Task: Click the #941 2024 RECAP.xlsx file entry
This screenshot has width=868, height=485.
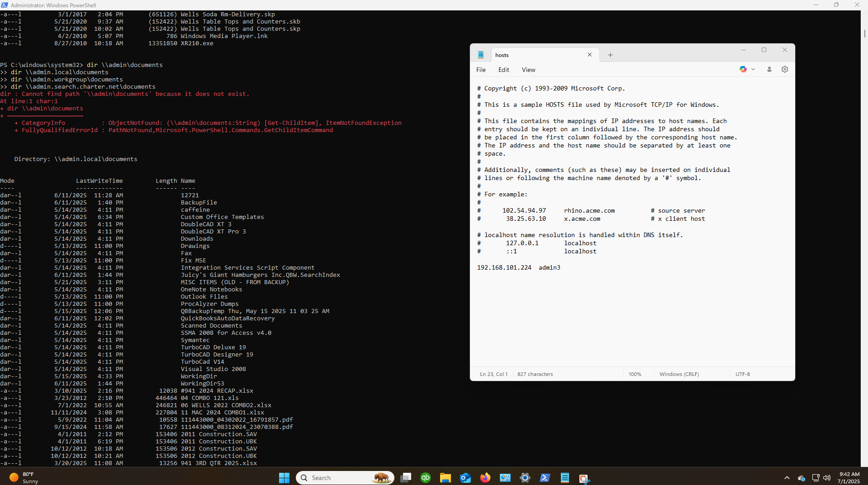Action: tap(217, 390)
